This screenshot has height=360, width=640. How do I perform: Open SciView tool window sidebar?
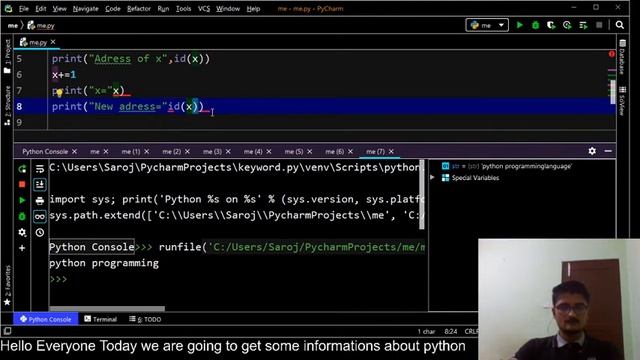[622, 101]
